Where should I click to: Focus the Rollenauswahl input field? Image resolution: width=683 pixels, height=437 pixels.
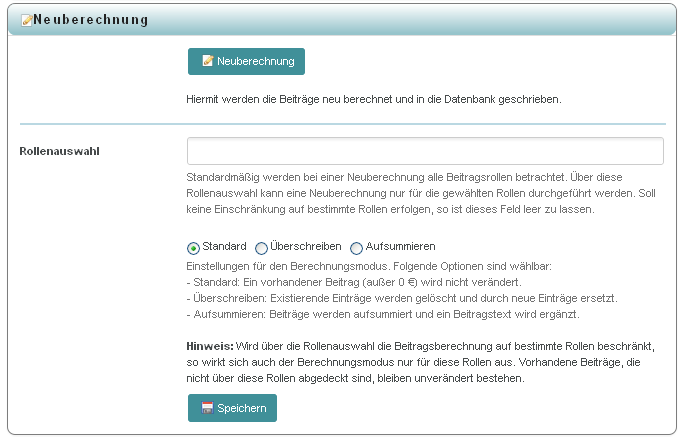point(425,151)
